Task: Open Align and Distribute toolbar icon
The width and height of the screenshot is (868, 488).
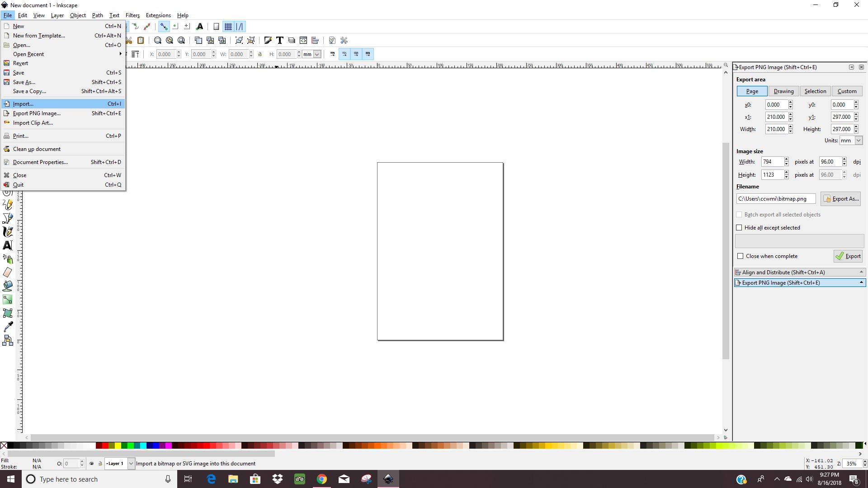Action: pyautogui.click(x=315, y=40)
